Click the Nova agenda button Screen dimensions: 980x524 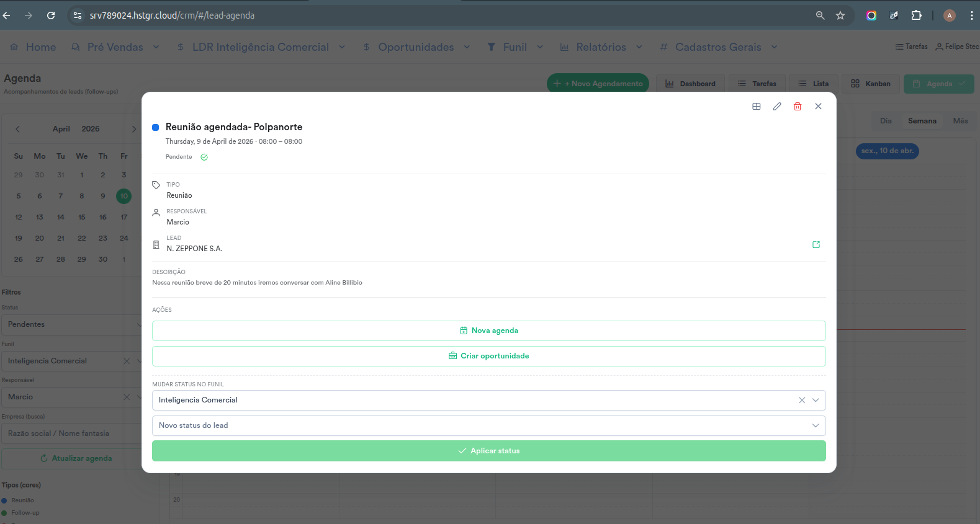pyautogui.click(x=489, y=331)
